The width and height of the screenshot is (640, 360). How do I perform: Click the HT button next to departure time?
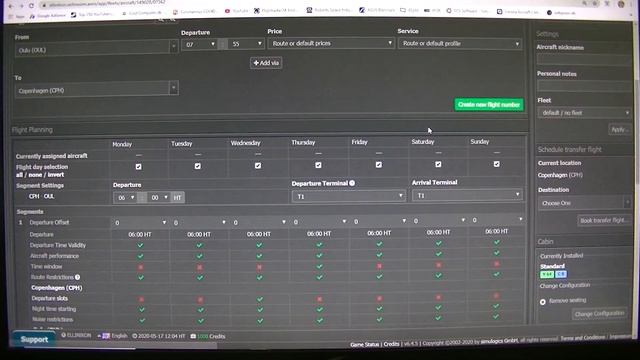[x=177, y=198]
